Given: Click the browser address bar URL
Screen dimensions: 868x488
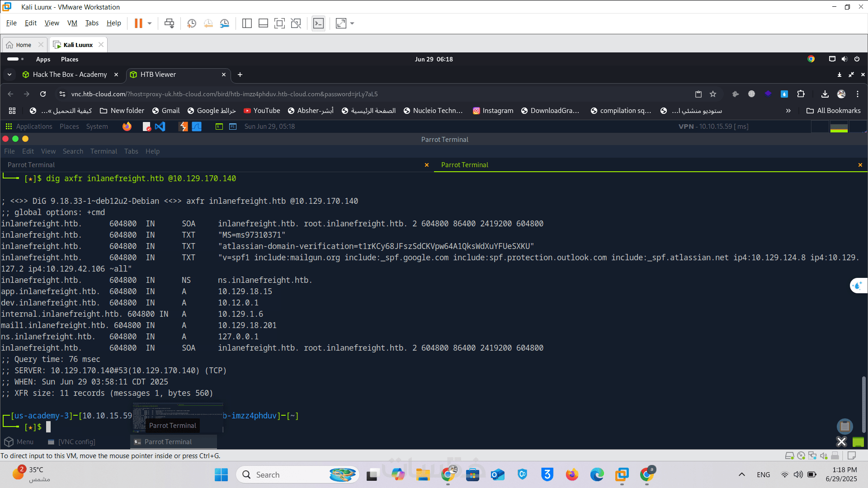Looking at the screenshot, I should [x=224, y=94].
